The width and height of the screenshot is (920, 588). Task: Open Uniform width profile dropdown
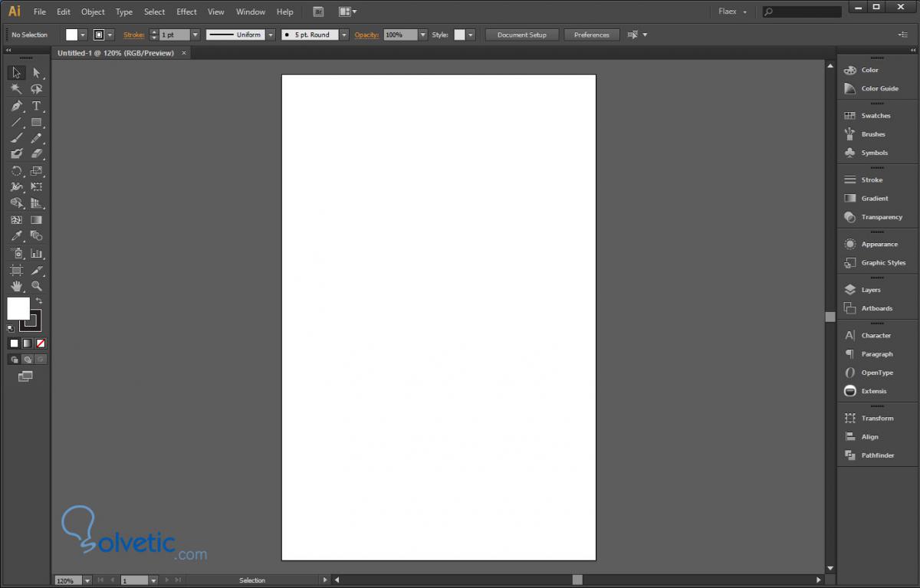(x=270, y=34)
